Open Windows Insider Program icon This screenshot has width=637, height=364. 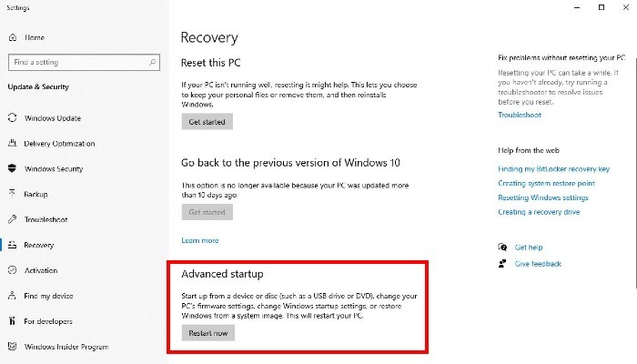click(13, 347)
